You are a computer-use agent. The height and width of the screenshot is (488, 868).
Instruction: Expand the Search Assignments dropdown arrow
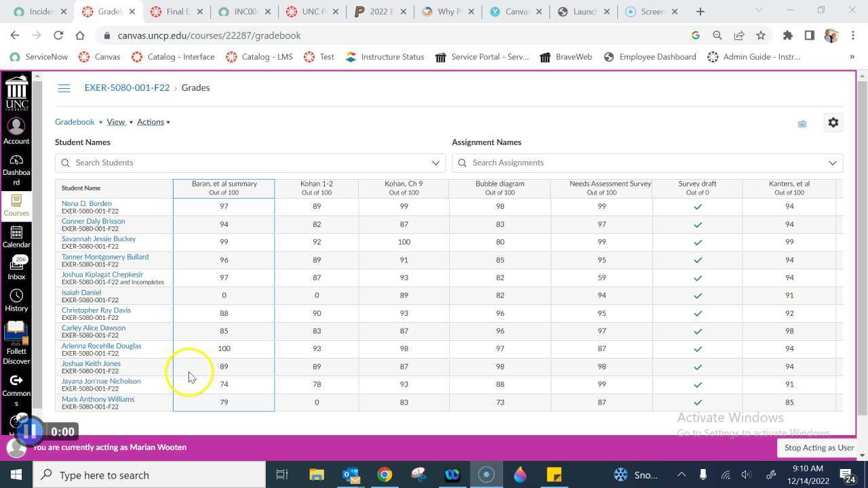(x=832, y=163)
